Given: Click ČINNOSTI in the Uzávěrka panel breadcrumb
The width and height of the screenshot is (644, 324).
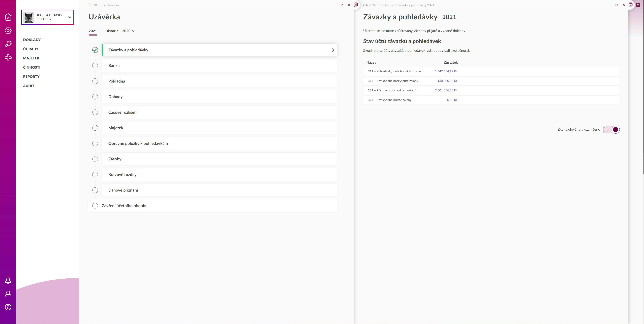Looking at the screenshot, I should point(96,5).
